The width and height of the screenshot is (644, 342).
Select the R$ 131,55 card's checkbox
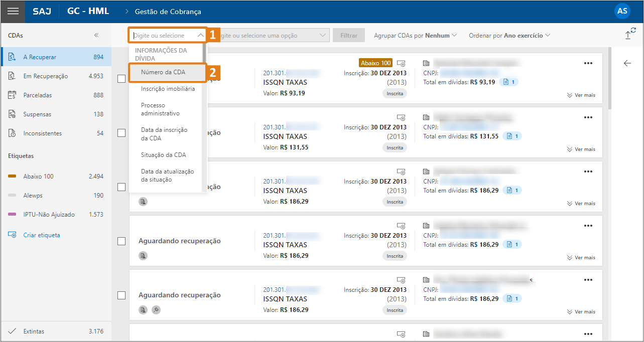pyautogui.click(x=121, y=133)
